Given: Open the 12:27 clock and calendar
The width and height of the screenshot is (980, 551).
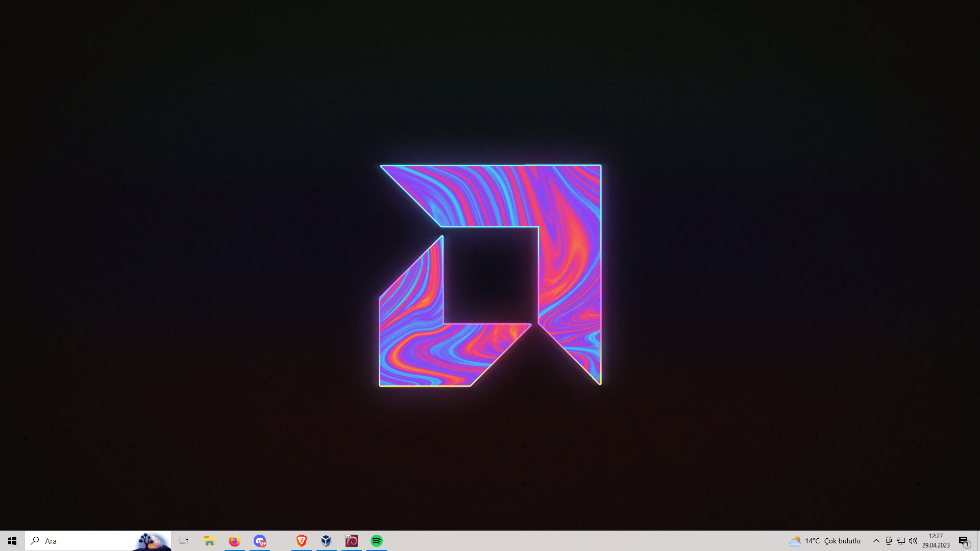Looking at the screenshot, I should (x=936, y=541).
